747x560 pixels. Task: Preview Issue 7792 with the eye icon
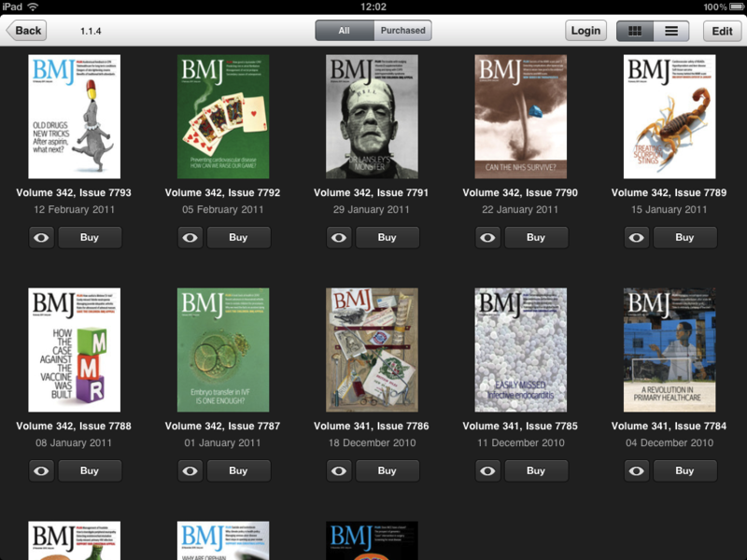pyautogui.click(x=190, y=237)
